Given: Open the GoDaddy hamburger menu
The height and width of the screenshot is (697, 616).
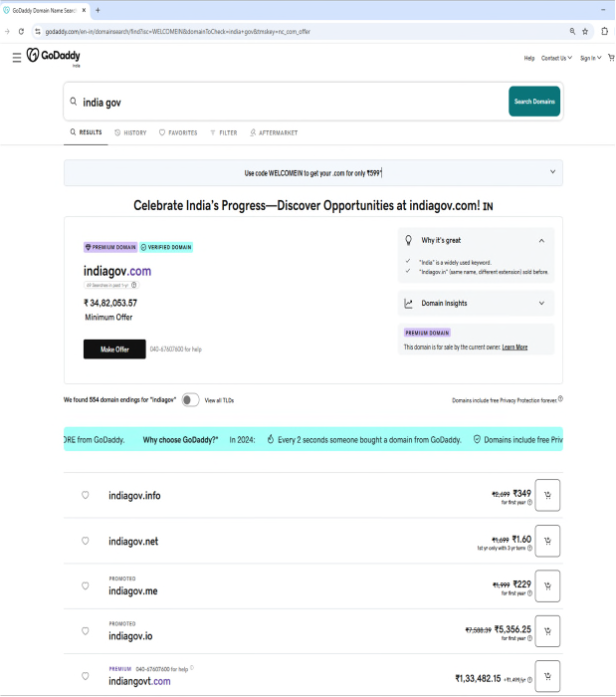Looking at the screenshot, I should (17, 58).
